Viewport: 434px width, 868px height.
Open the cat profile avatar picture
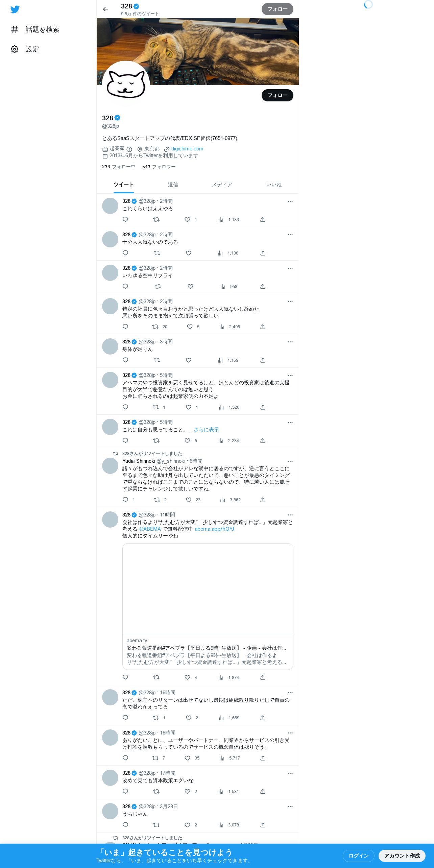126,85
